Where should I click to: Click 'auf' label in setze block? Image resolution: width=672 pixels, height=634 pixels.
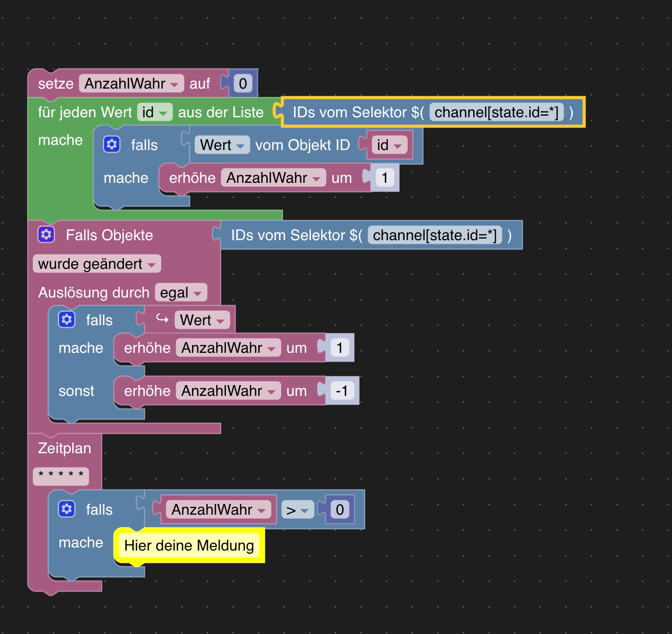[x=200, y=83]
